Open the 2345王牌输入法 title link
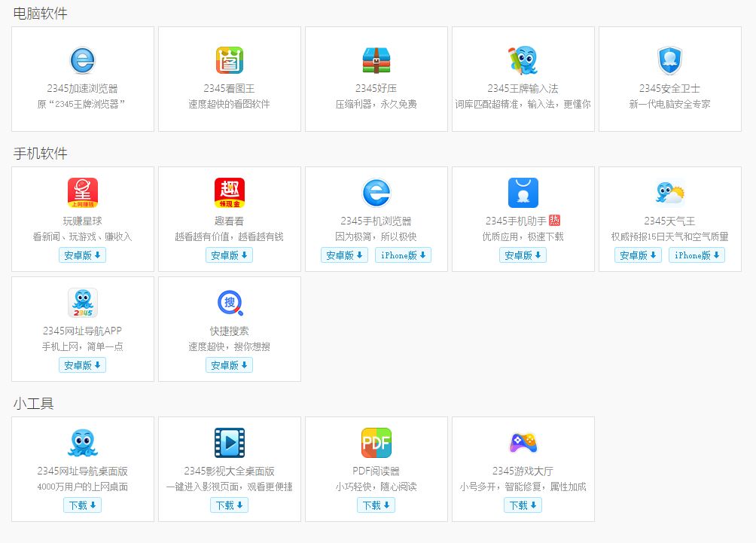756x543 pixels. (x=523, y=88)
